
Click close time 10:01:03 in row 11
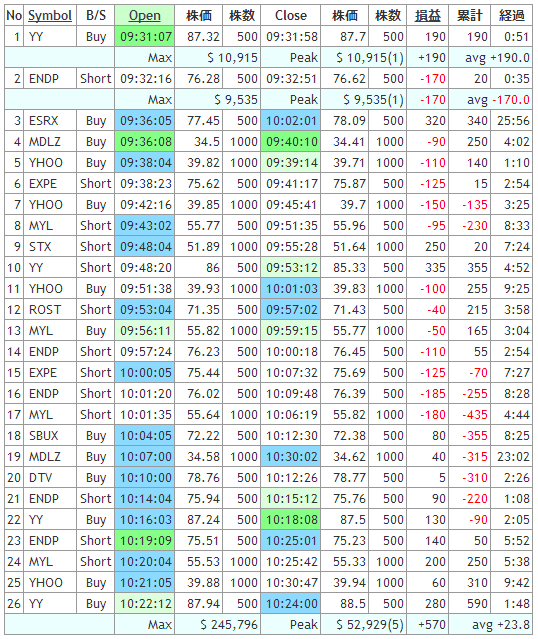pyautogui.click(x=291, y=289)
